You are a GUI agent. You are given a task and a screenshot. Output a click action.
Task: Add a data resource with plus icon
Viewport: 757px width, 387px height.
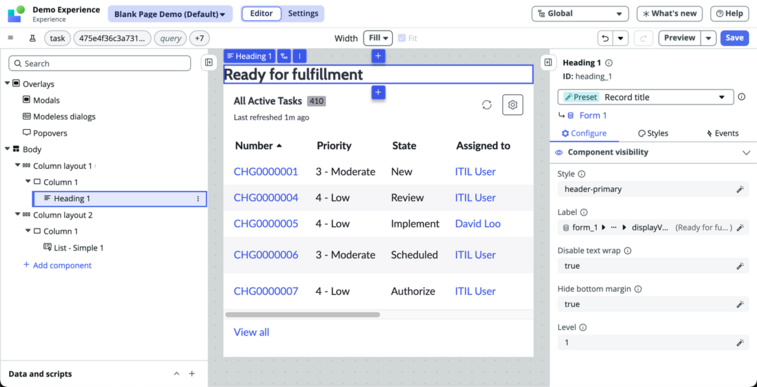(x=192, y=373)
